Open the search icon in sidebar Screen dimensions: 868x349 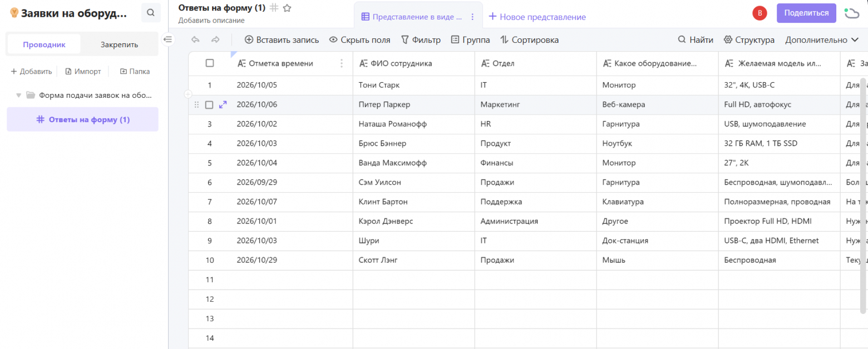pyautogui.click(x=151, y=13)
